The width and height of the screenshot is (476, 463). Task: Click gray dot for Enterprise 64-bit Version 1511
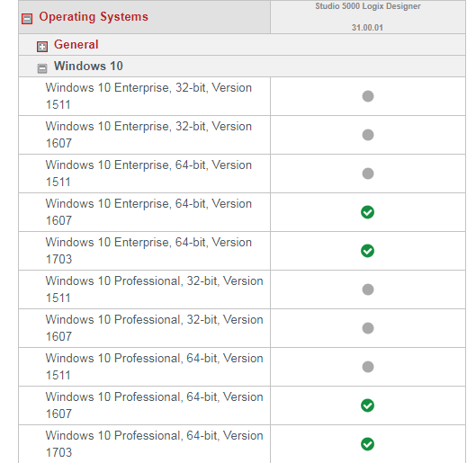coord(368,174)
